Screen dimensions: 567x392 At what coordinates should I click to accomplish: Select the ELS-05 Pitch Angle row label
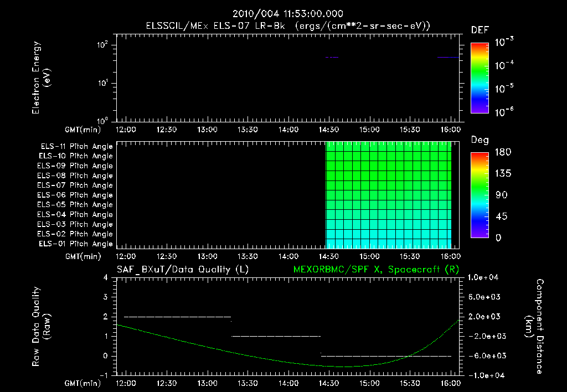75,205
